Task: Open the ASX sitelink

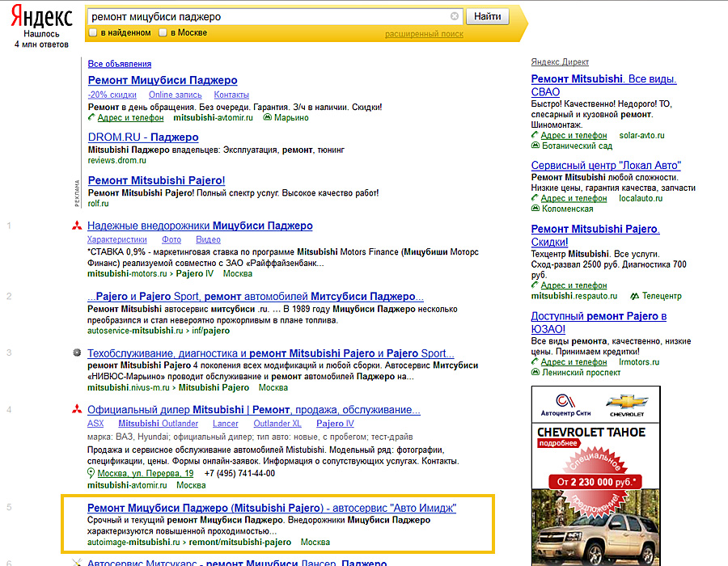Action: click(x=95, y=424)
